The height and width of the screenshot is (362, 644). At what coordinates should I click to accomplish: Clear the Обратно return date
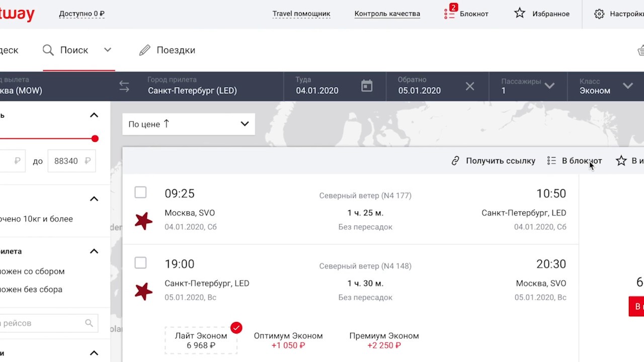pos(470,86)
